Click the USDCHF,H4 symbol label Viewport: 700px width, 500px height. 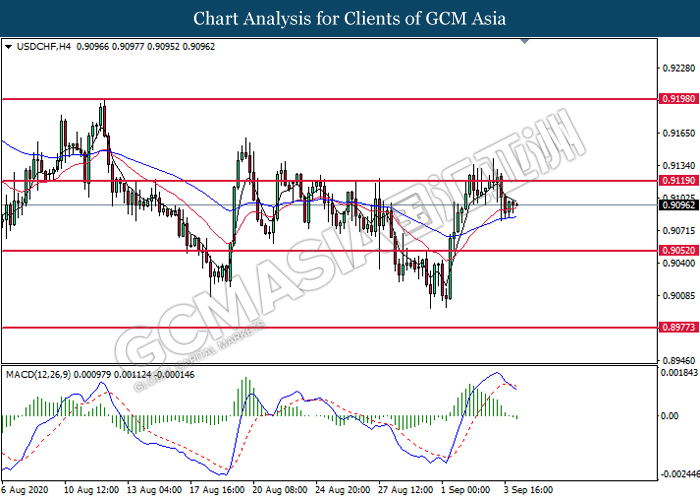click(x=43, y=47)
